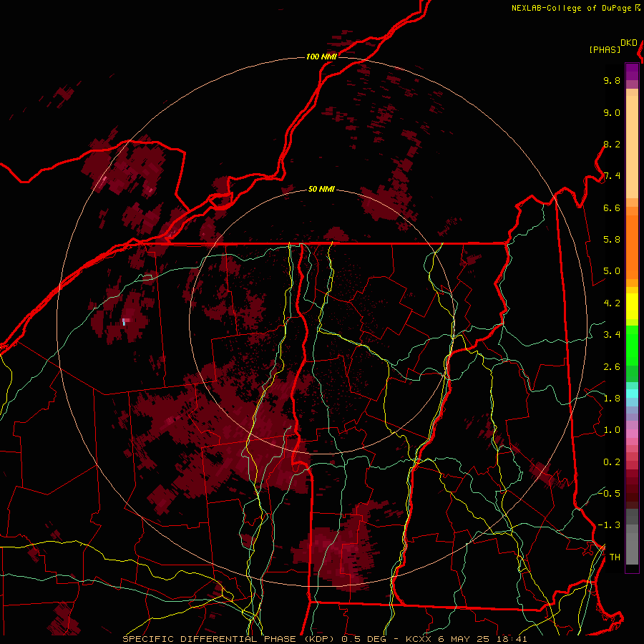Click the DKD legend header
Screen dimensions: 644x644
tap(629, 43)
